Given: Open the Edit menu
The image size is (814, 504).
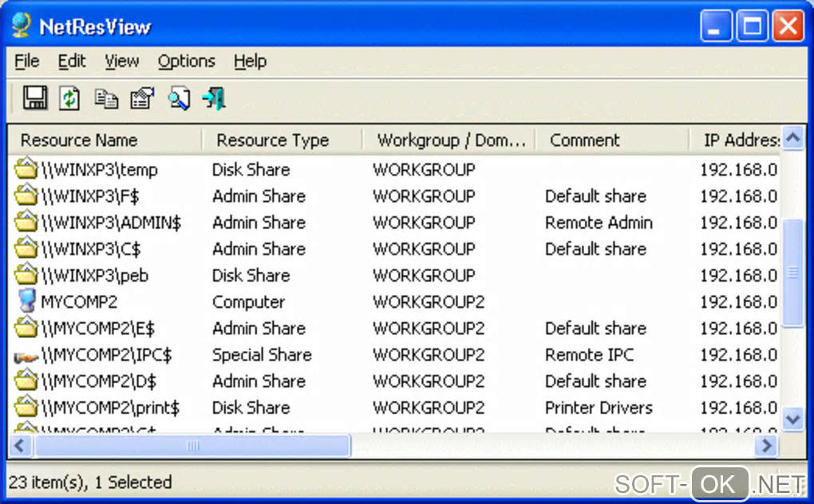Looking at the screenshot, I should tap(71, 61).
